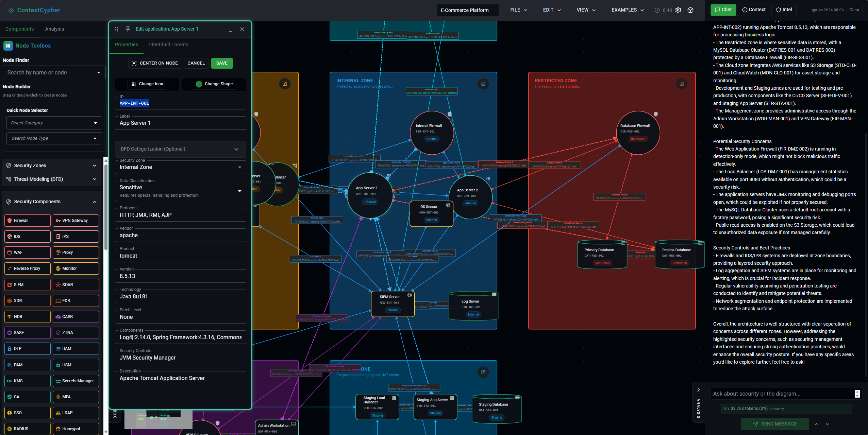Click CENTER ON NODE in the dialog
This screenshot has width=868, height=435.
click(154, 63)
